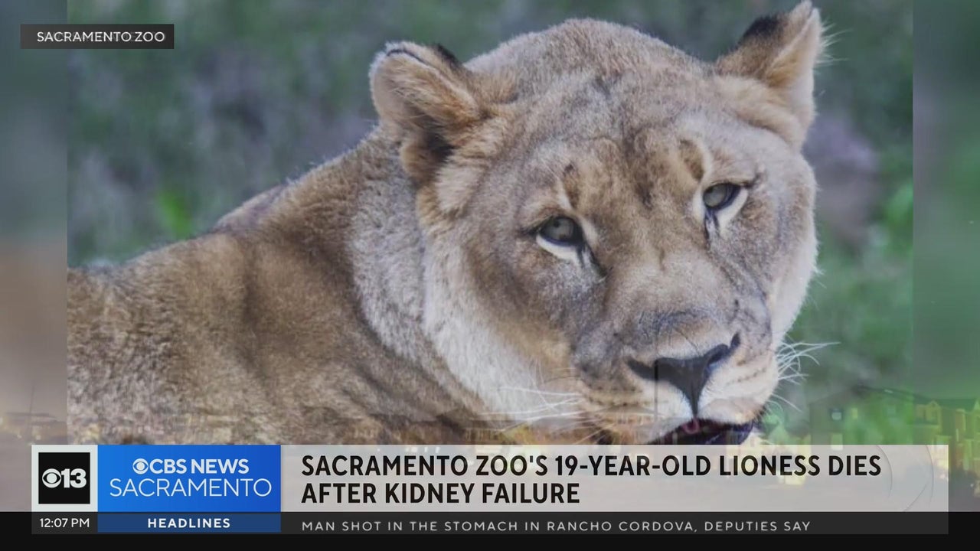Click the lioness dies headline text
Image resolution: width=980 pixels, height=551 pixels.
591,466
